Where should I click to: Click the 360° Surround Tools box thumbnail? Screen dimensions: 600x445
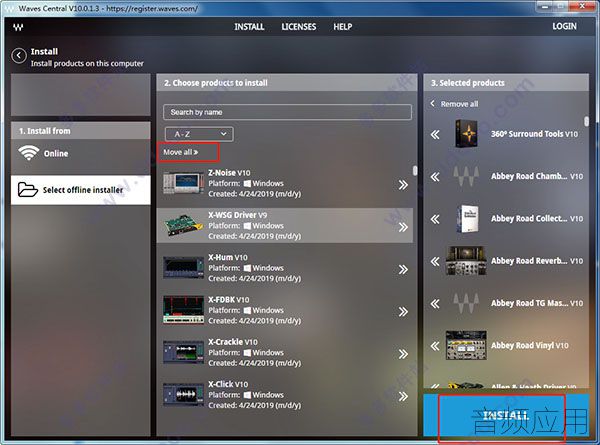click(467, 134)
